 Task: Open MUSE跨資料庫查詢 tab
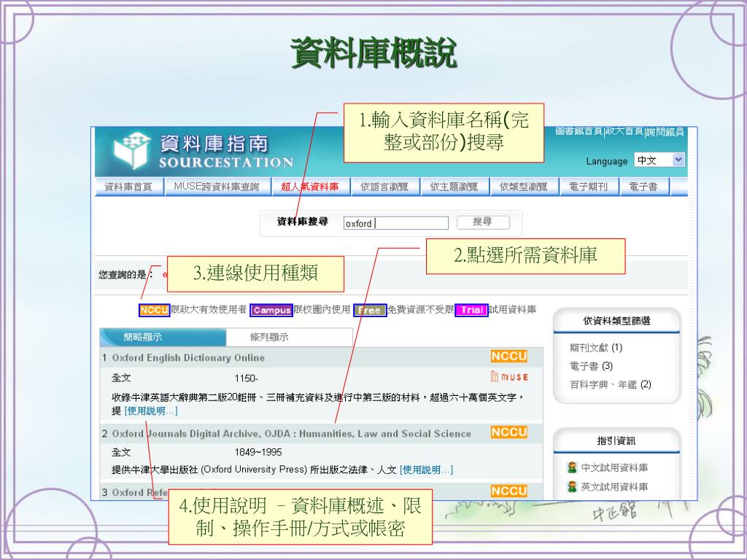click(217, 187)
